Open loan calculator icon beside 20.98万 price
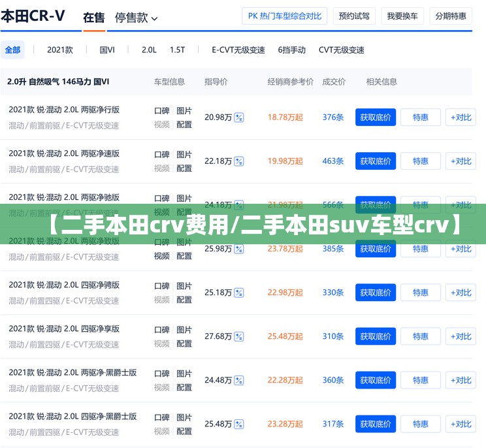486x448 pixels. tap(238, 118)
